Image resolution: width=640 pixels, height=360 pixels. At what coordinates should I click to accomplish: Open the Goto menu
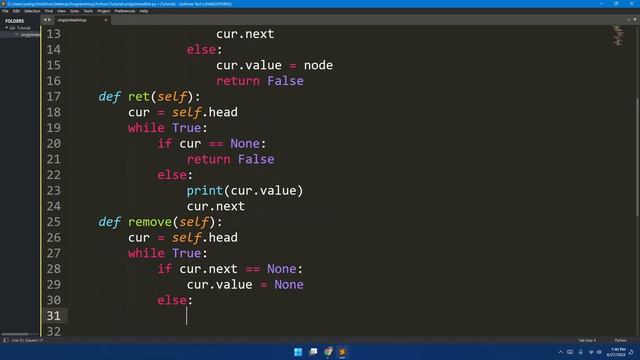point(74,11)
